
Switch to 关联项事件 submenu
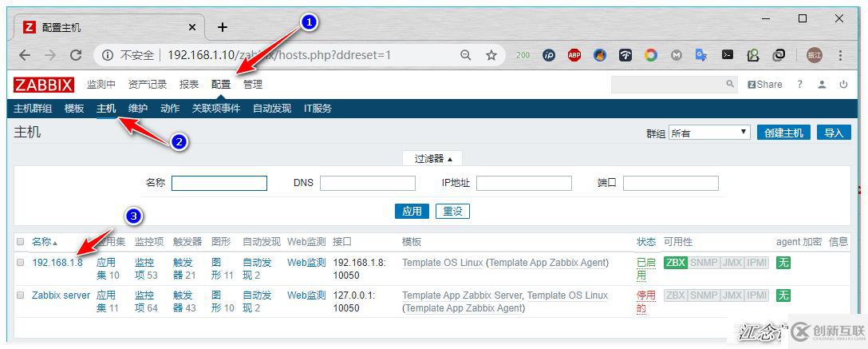(x=216, y=109)
